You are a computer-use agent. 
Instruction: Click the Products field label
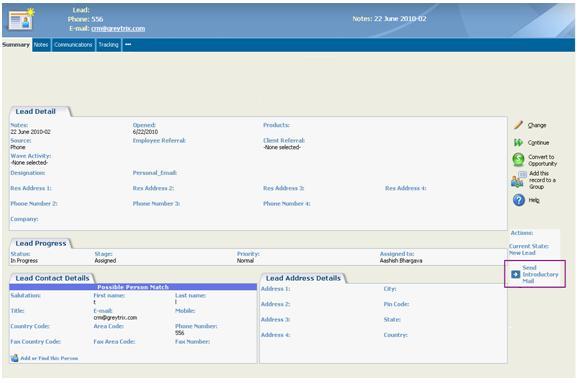[276, 125]
